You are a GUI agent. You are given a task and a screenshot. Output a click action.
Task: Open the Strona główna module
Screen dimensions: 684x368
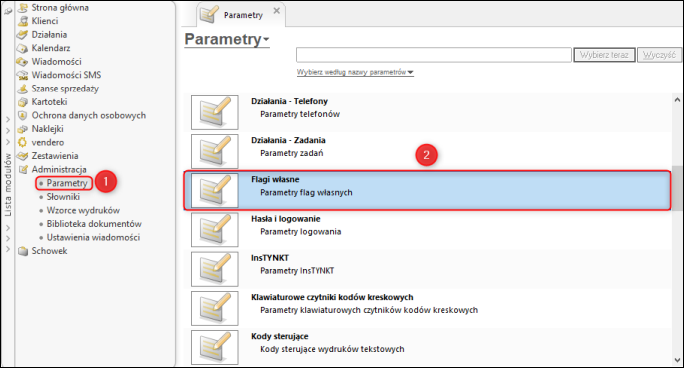click(60, 7)
